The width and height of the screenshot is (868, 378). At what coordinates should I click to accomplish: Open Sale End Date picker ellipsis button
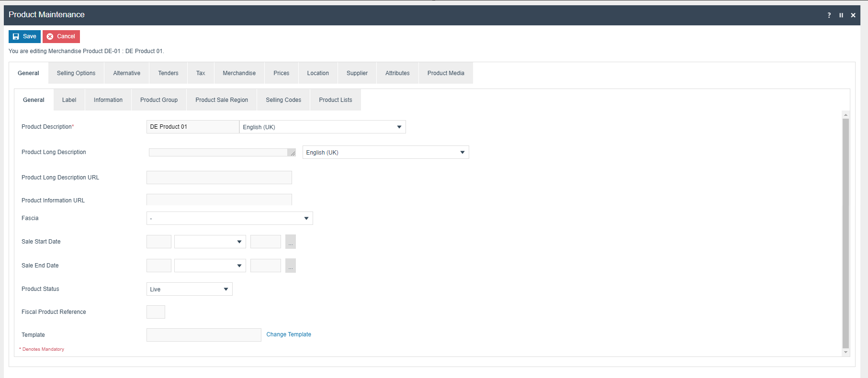[x=291, y=266]
